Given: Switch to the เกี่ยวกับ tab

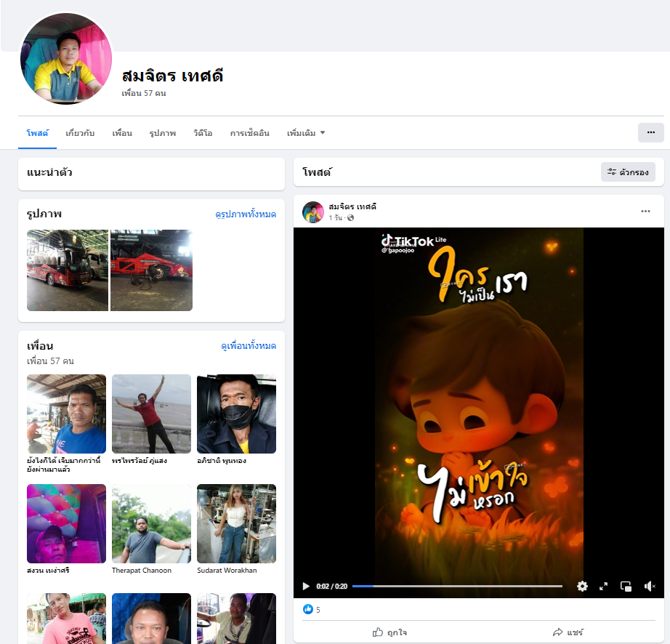Looking at the screenshot, I should (80, 133).
